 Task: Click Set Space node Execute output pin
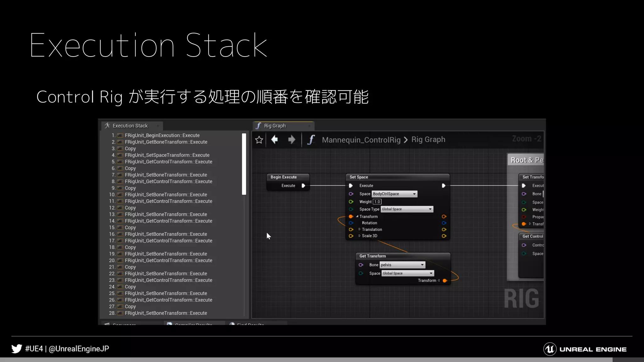tap(443, 186)
